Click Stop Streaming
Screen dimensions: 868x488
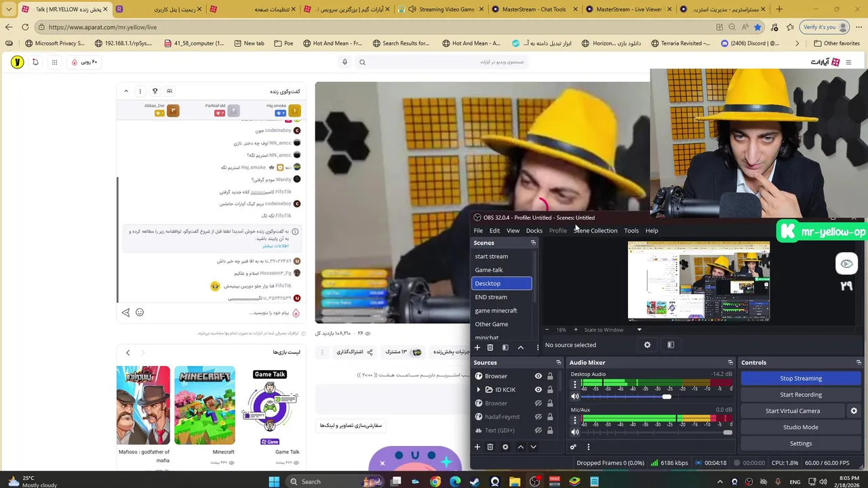coord(801,378)
